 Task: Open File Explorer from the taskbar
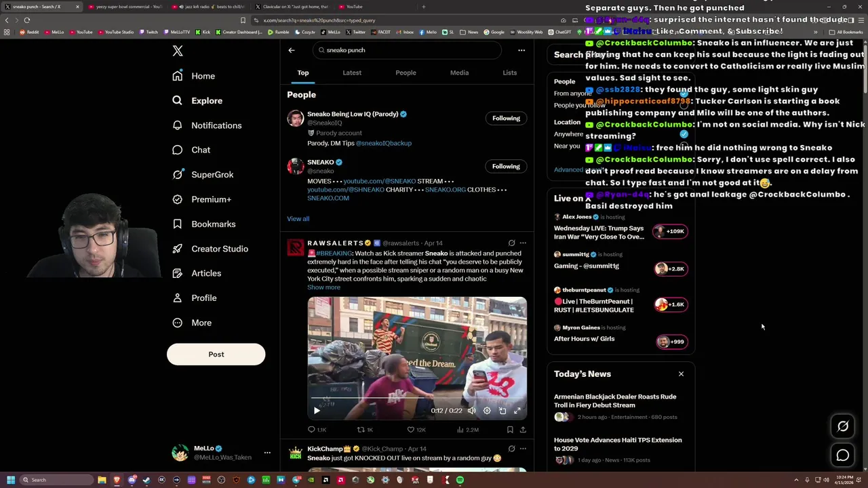(x=102, y=480)
